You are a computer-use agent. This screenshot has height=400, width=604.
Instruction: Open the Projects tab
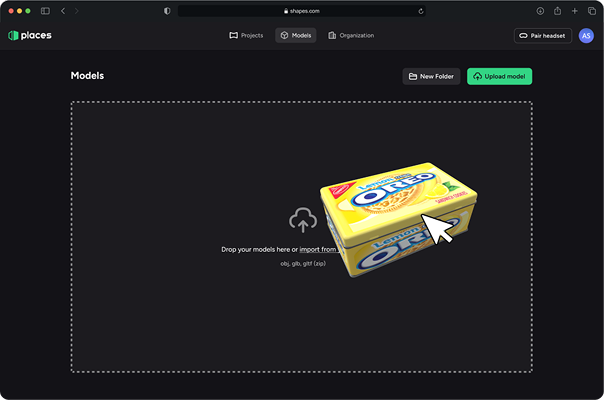pyautogui.click(x=246, y=35)
